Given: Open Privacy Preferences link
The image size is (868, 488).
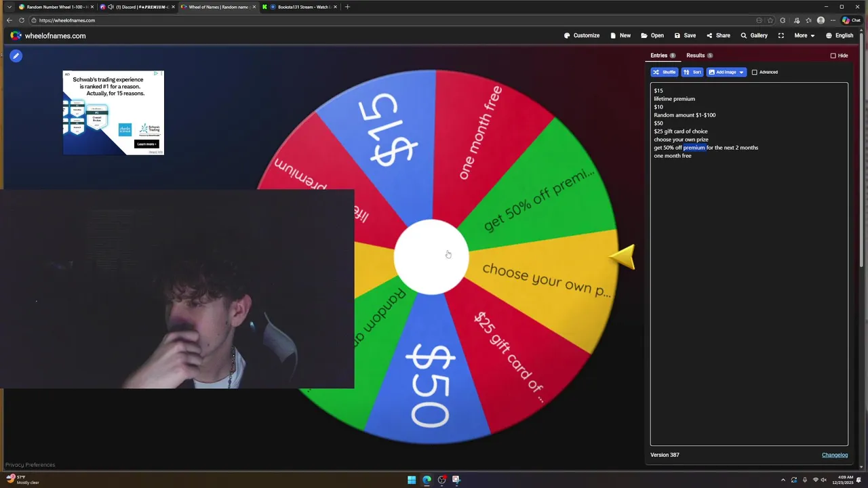Looking at the screenshot, I should click(x=30, y=465).
